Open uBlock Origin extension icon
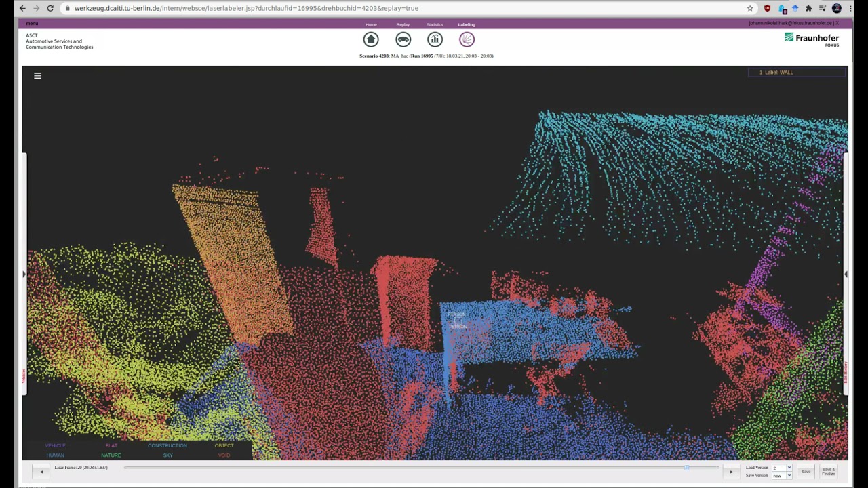 pos(767,8)
